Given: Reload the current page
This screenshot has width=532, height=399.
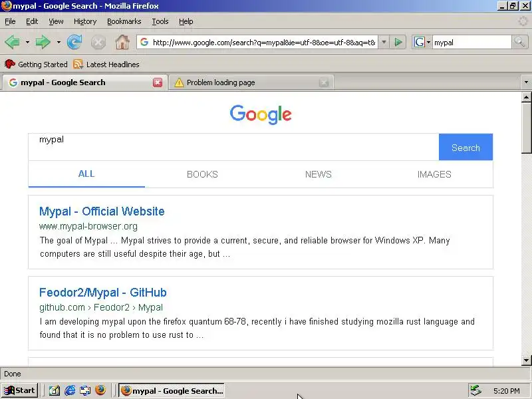Looking at the screenshot, I should point(74,43).
